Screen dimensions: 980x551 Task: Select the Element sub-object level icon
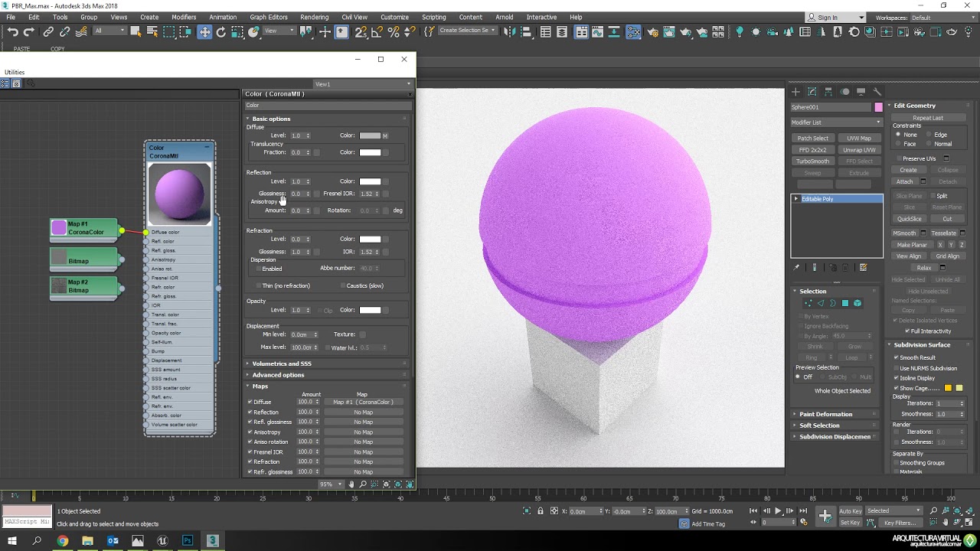857,303
